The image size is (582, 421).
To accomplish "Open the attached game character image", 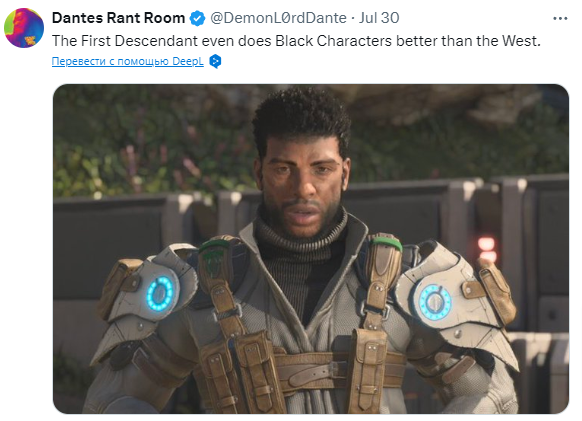I will (x=311, y=249).
